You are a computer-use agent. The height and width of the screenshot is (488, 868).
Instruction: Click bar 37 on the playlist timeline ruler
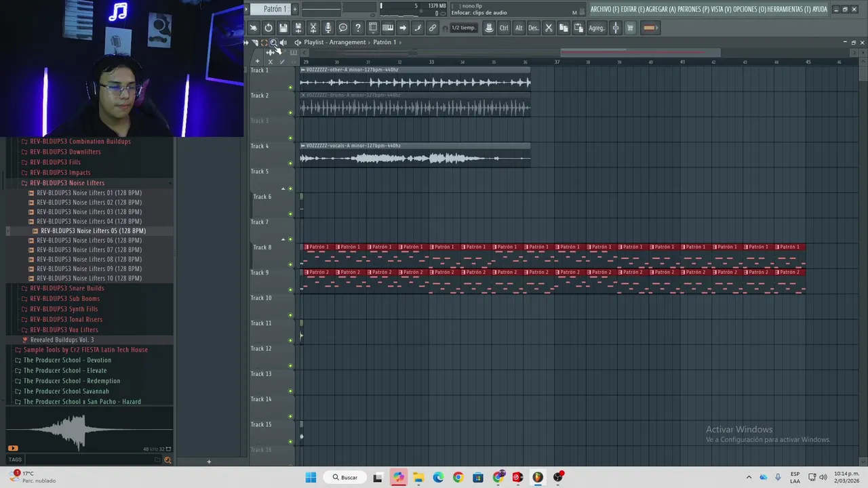557,62
